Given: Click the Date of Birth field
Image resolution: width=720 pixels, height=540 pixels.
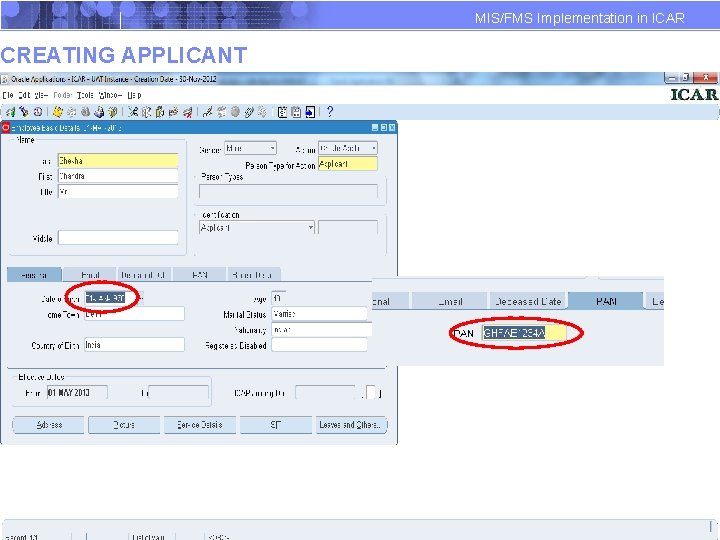Looking at the screenshot, I should pos(112,298).
